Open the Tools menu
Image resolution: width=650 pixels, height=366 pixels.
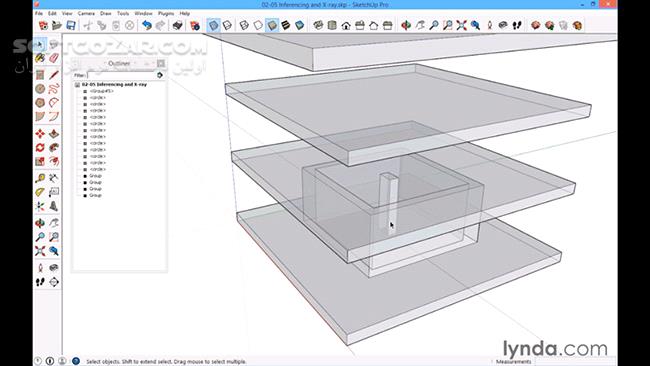point(123,13)
